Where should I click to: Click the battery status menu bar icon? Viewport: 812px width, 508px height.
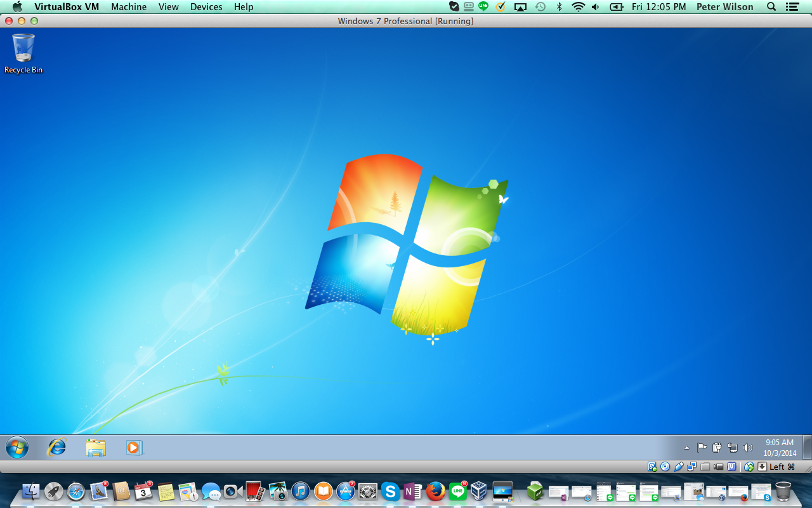[616, 7]
